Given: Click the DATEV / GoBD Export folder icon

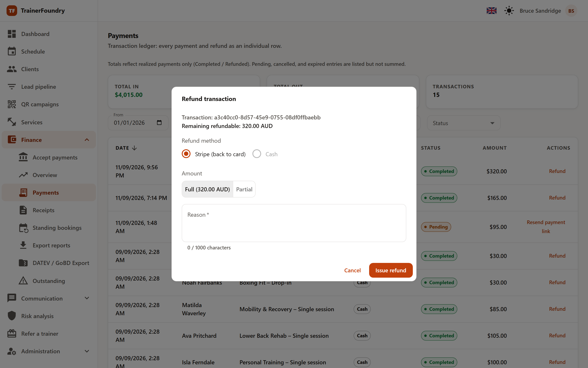Looking at the screenshot, I should [x=23, y=263].
